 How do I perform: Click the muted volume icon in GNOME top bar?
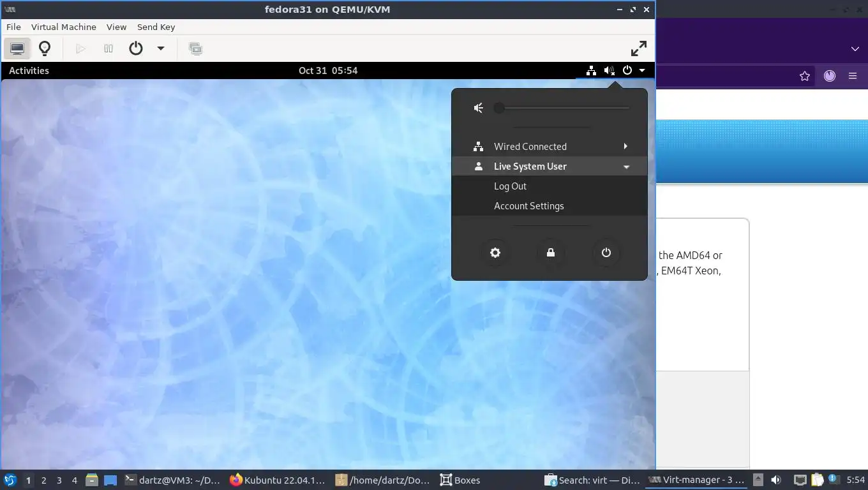610,70
